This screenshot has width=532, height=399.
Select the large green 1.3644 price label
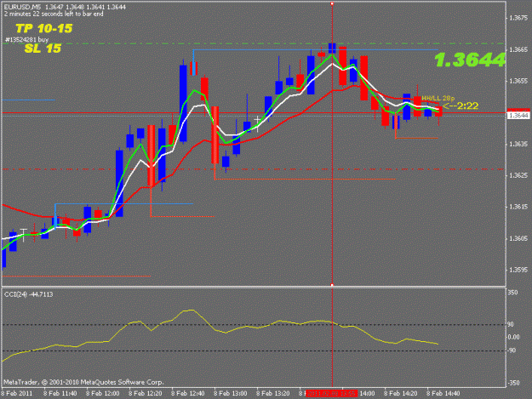pyautogui.click(x=470, y=60)
